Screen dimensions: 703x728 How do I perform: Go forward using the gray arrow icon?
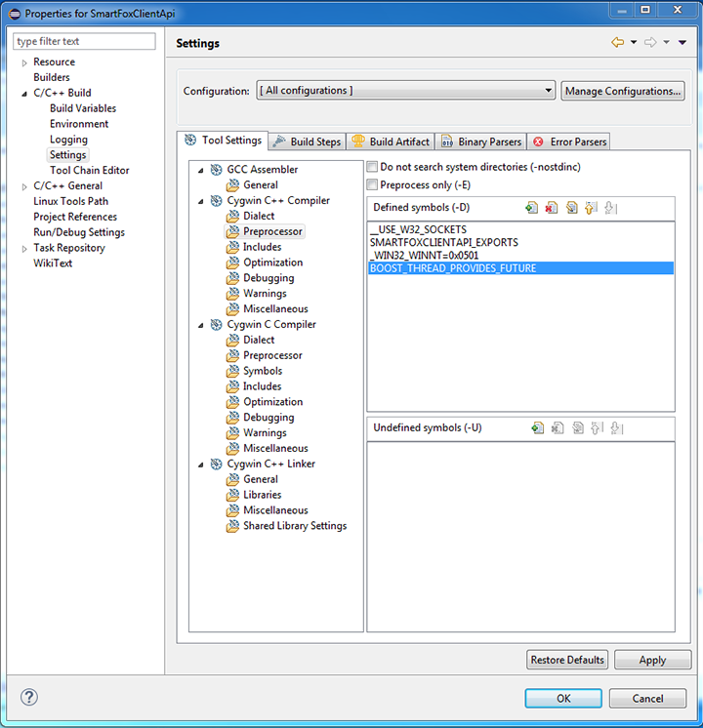click(650, 42)
